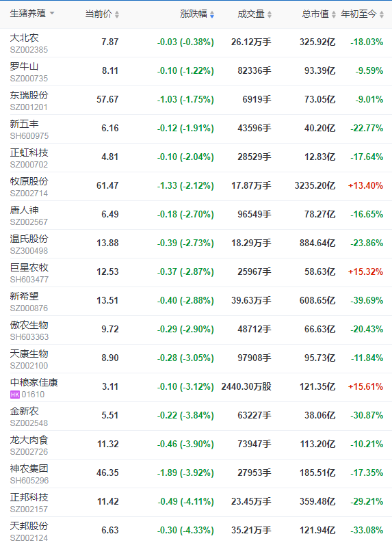Click 天康生物 change -0.28 (-3.05%)
Viewport: 392px width, 545px height.
point(185,358)
